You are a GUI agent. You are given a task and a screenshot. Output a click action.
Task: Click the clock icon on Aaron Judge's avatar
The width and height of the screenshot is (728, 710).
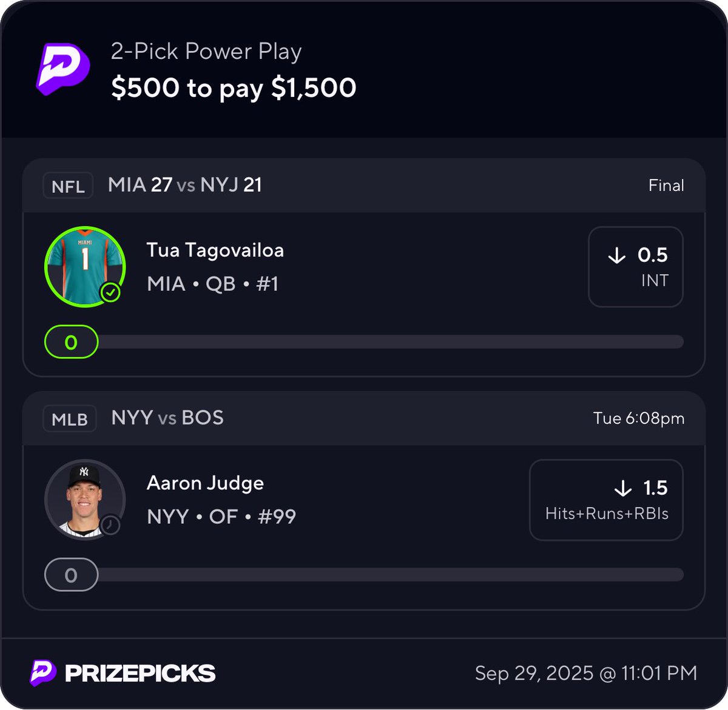coord(110,525)
